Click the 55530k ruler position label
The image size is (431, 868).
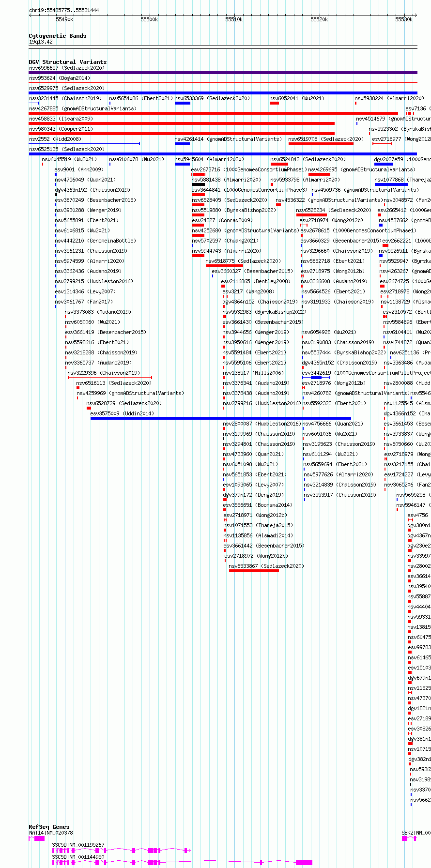pyautogui.click(x=404, y=19)
